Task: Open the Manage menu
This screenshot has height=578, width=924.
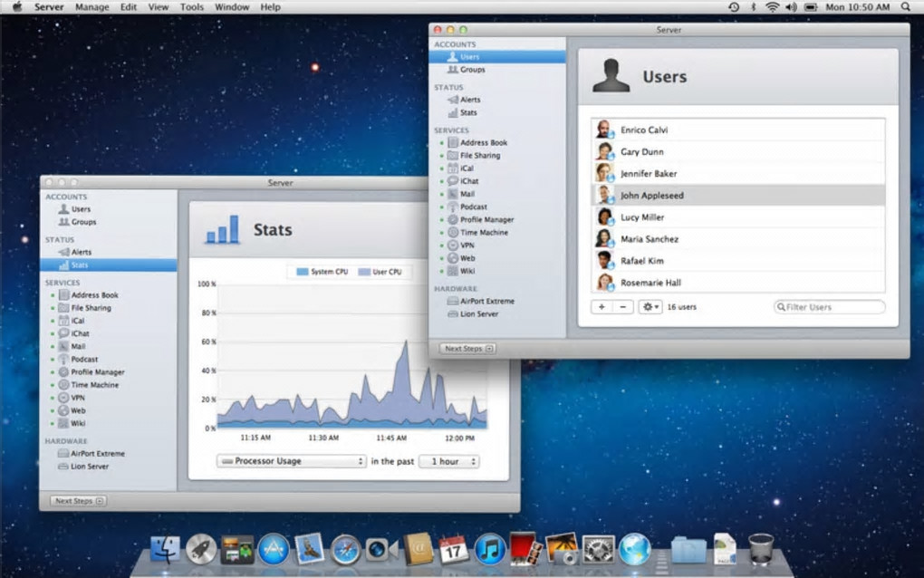Action: click(x=91, y=7)
